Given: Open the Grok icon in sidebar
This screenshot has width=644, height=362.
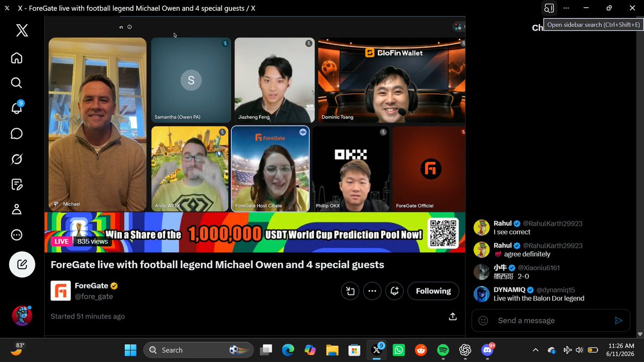Looking at the screenshot, I should (x=17, y=159).
